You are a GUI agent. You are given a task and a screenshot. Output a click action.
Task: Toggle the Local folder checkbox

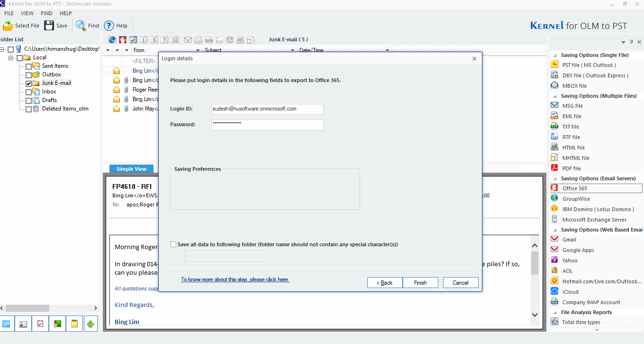[20, 58]
